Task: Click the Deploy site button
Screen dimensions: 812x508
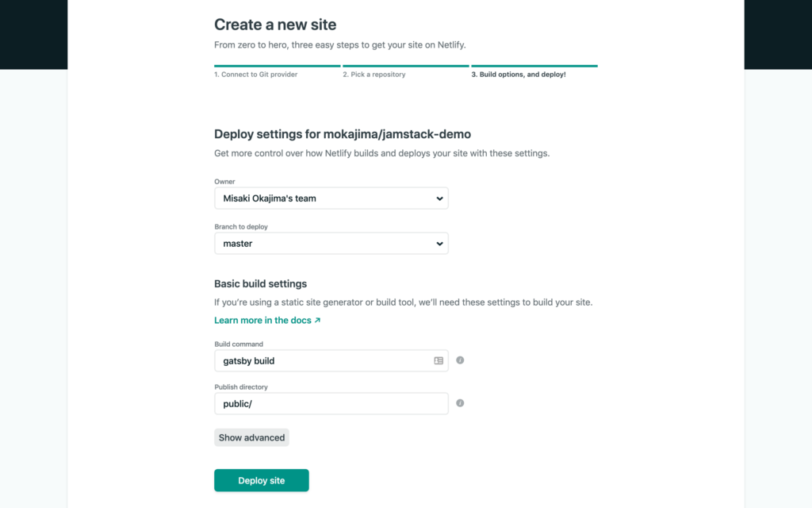Action: (262, 480)
